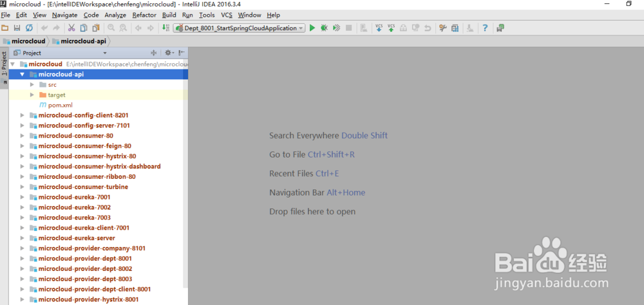This screenshot has height=305, width=644.
Task: Open the File menu
Action: [6, 15]
